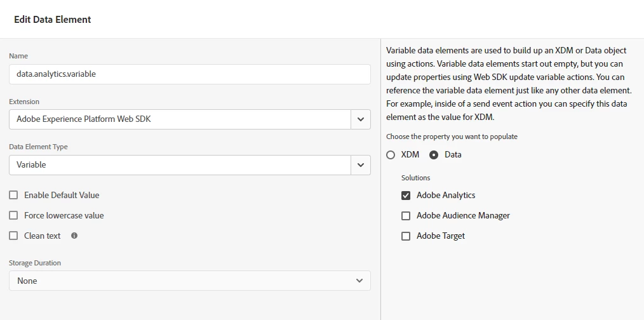Expand the Data Element Type chevron button

coord(361,165)
